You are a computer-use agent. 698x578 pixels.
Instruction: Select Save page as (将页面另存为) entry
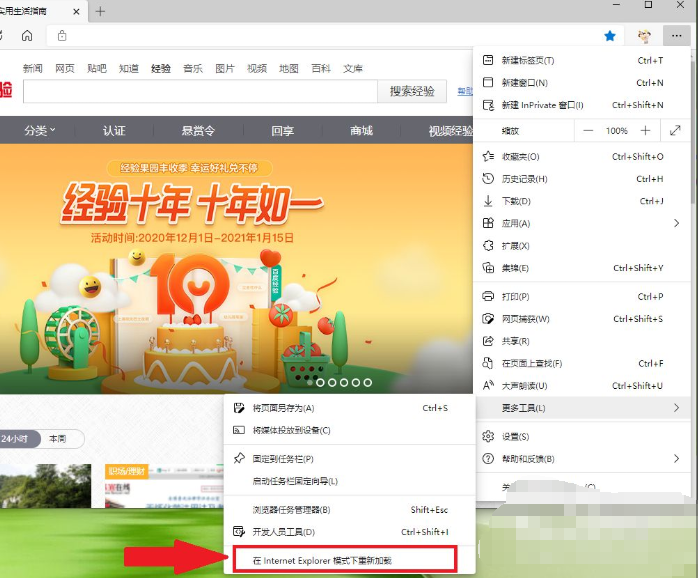click(x=349, y=408)
